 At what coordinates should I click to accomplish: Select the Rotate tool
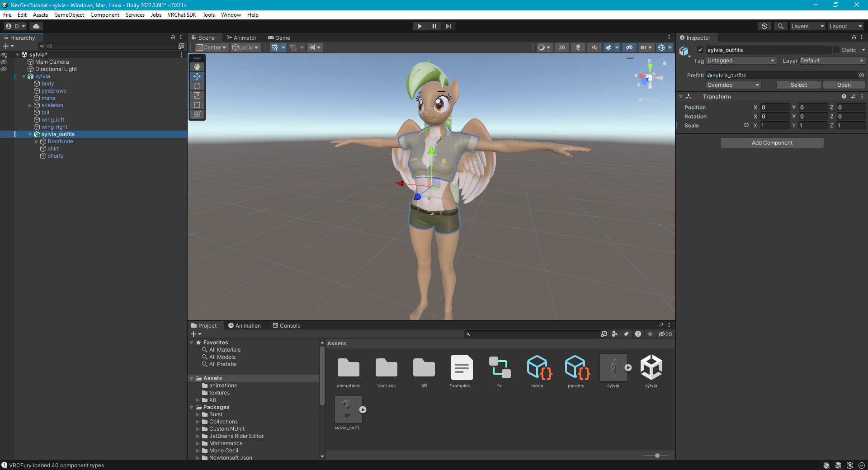197,86
